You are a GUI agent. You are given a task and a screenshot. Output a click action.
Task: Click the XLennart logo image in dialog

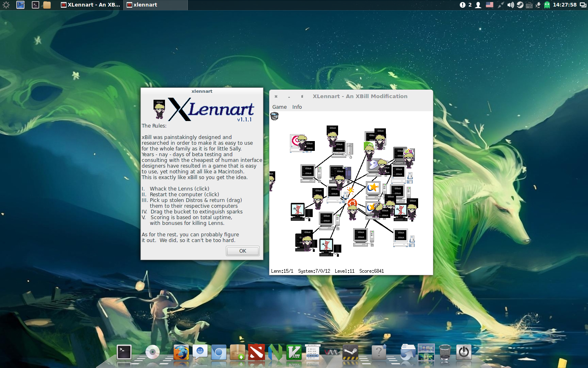click(204, 109)
